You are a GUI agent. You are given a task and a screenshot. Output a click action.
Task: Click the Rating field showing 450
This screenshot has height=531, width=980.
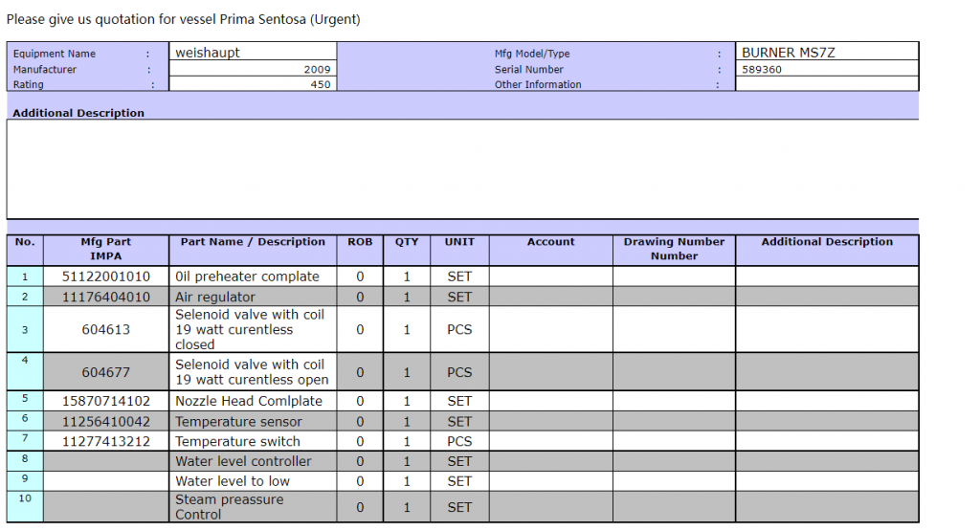(253, 84)
